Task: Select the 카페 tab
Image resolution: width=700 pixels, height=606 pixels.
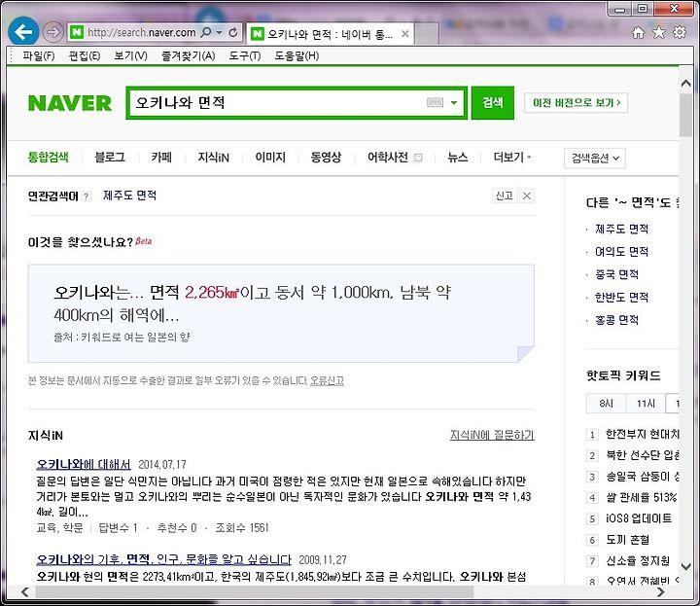Action: pyautogui.click(x=161, y=158)
